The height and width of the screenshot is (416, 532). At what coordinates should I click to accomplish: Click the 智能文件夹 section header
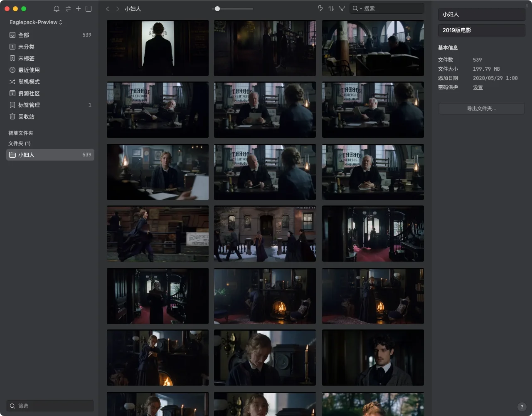point(21,133)
